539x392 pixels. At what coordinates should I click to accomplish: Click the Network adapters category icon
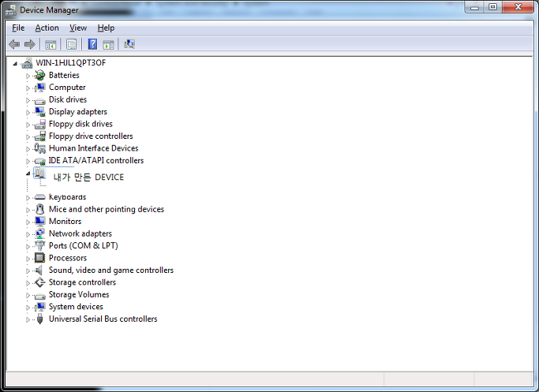click(x=40, y=233)
